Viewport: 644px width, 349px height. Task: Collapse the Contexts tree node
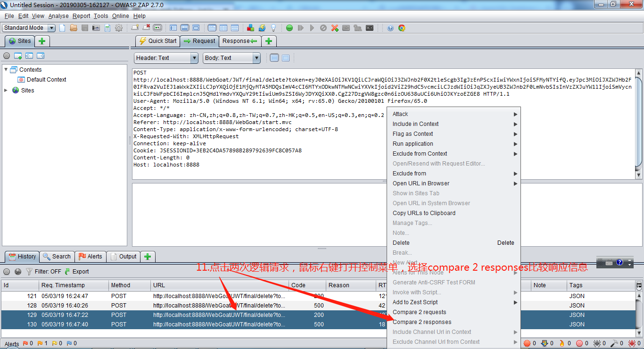click(6, 69)
